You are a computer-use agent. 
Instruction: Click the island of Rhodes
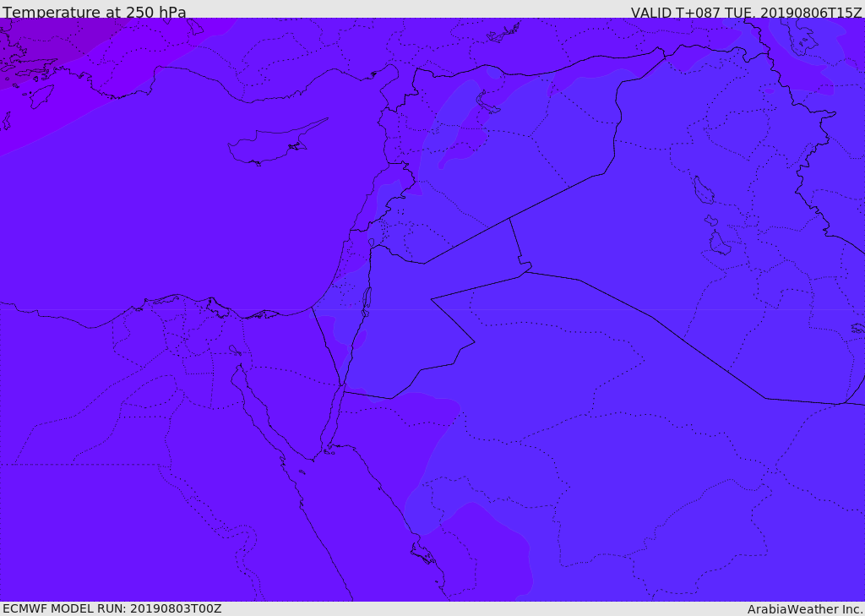[42, 96]
